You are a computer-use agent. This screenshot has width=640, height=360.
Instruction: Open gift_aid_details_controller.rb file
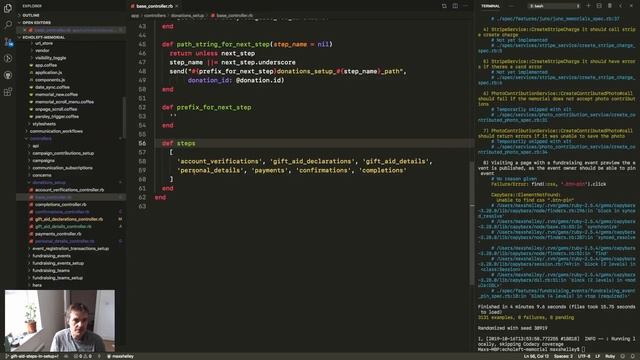63,227
